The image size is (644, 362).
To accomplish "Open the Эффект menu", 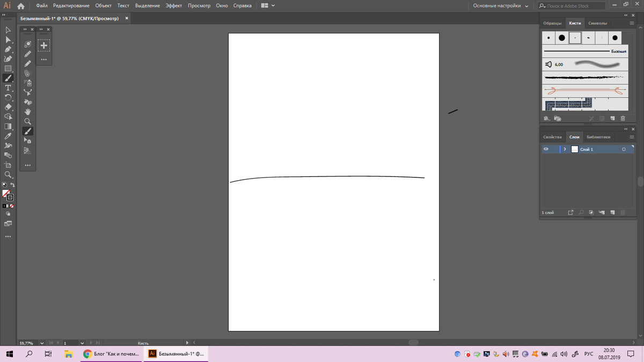I will (x=174, y=5).
